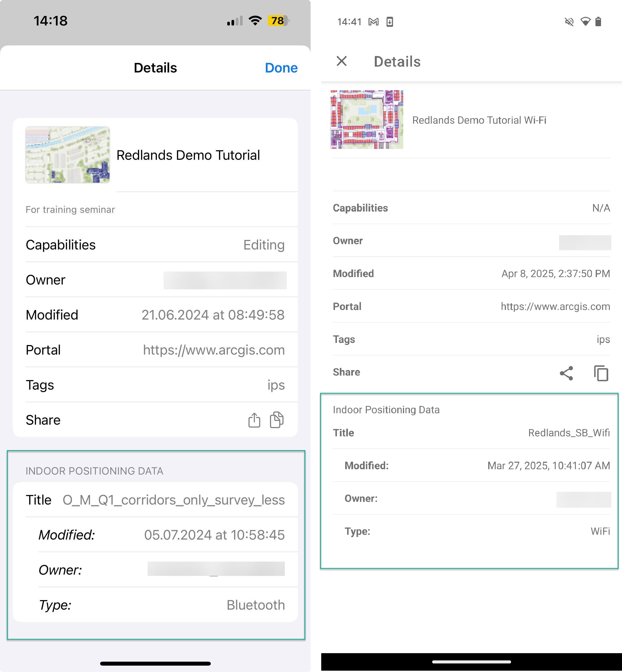Image resolution: width=622 pixels, height=672 pixels.
Task: Tap the Android share icon
Action: point(567,373)
